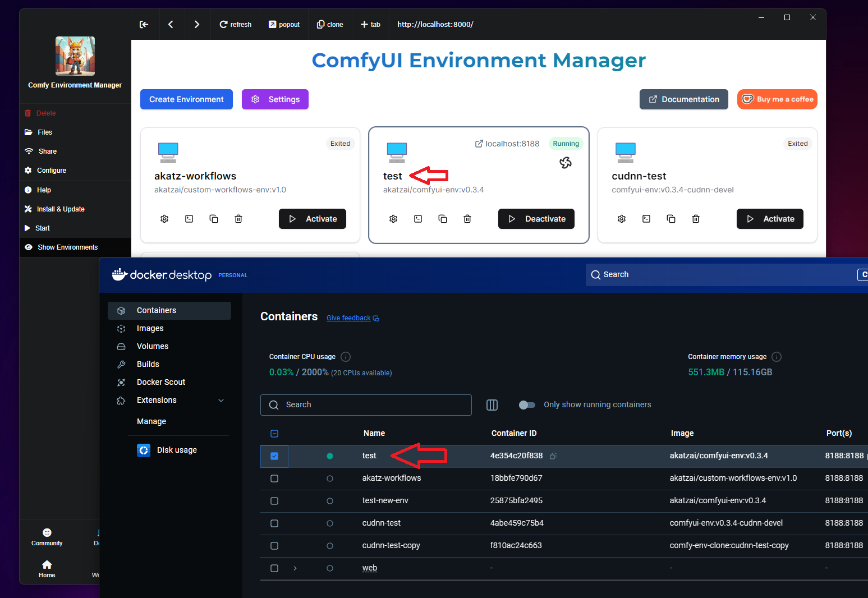Image resolution: width=868 pixels, height=598 pixels.
Task: Click the clone toolbar button
Action: 330,24
